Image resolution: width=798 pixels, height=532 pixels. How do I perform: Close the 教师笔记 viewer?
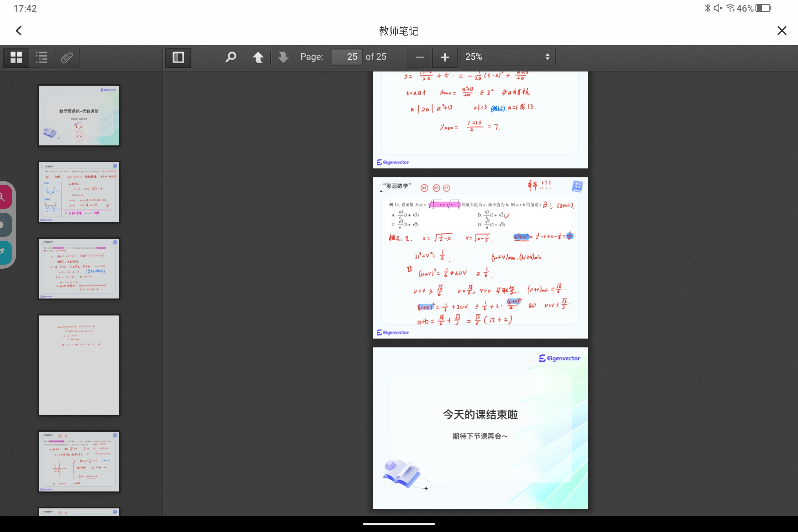(x=782, y=31)
